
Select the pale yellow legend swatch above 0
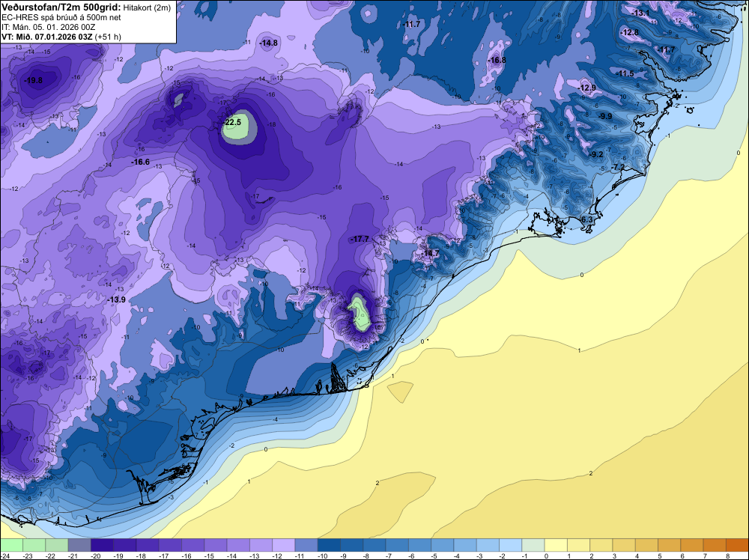coord(556,545)
